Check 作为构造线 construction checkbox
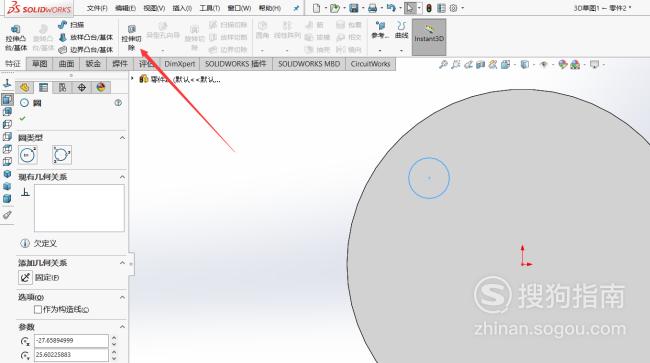Screen dimensions: 650x363 (38, 309)
